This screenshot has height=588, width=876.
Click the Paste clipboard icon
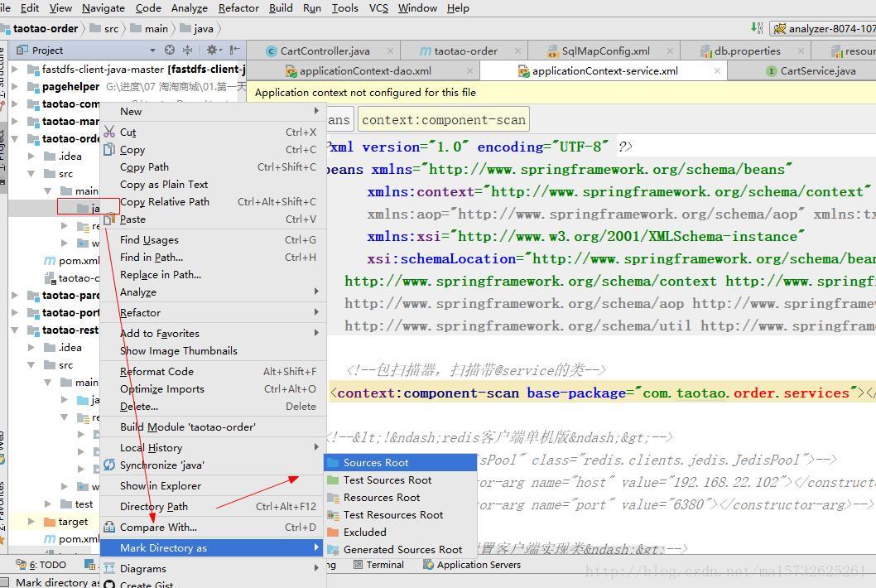click(x=109, y=219)
